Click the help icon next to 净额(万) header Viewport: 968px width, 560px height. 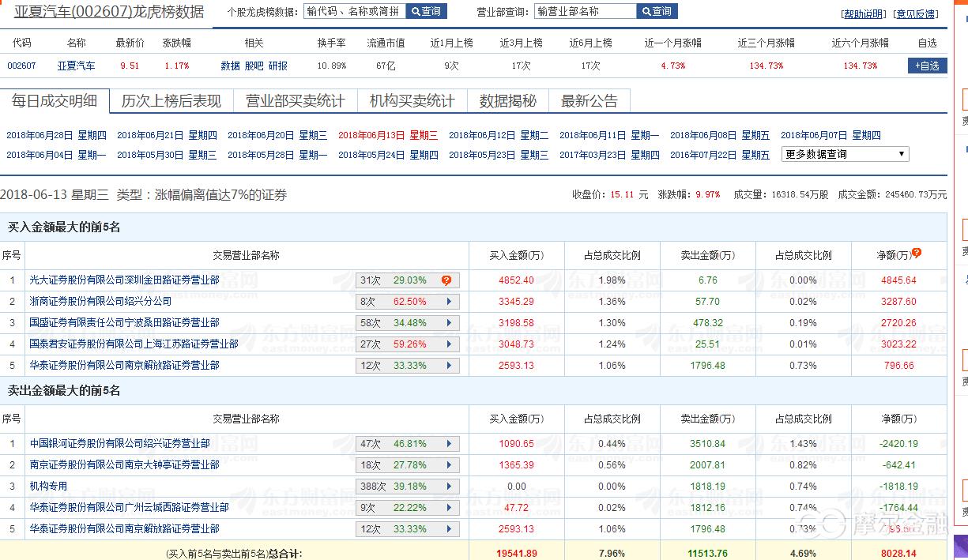[x=917, y=254]
